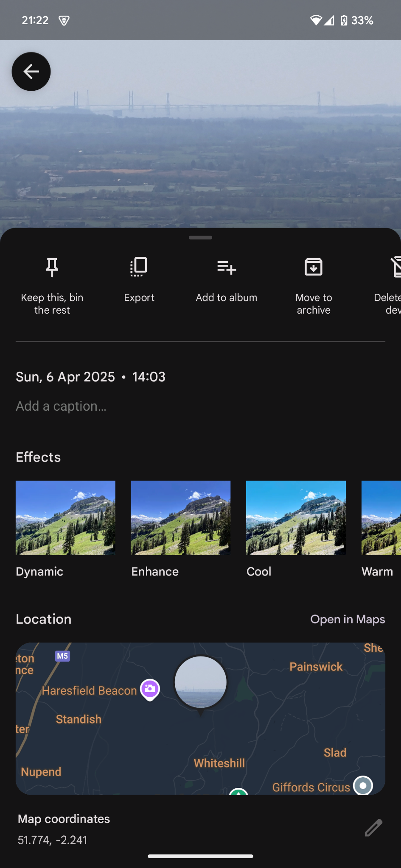Choose the Add to album label
Screen dimensions: 401x868
click(x=227, y=298)
